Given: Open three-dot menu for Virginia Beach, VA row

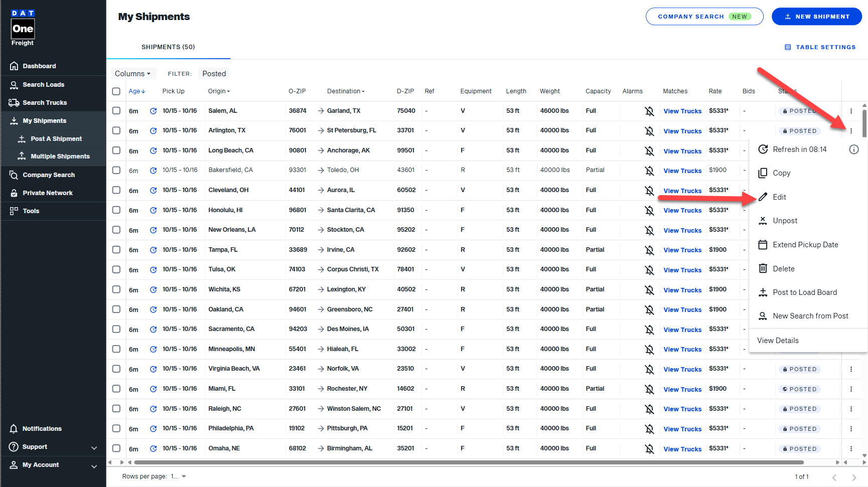Looking at the screenshot, I should coord(851,369).
